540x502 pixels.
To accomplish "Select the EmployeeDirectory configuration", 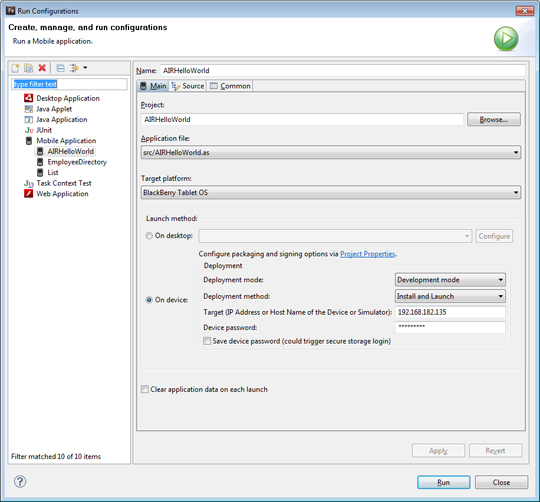I will click(x=77, y=162).
